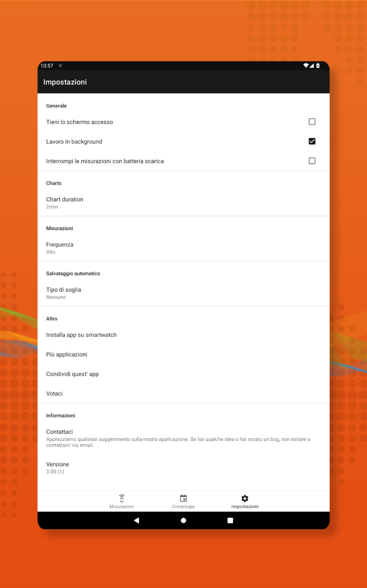Image resolution: width=367 pixels, height=588 pixels.
Task: Open Tipo di soglia options
Action: point(183,293)
